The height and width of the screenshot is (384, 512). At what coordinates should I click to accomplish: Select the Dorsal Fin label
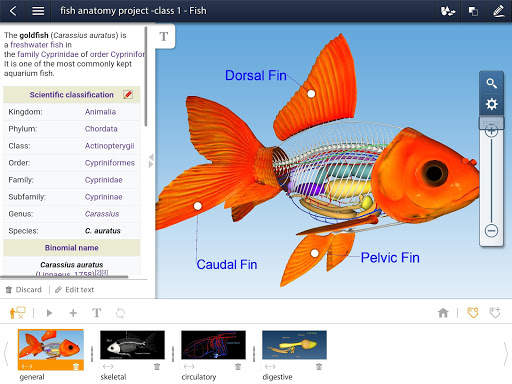(x=256, y=75)
